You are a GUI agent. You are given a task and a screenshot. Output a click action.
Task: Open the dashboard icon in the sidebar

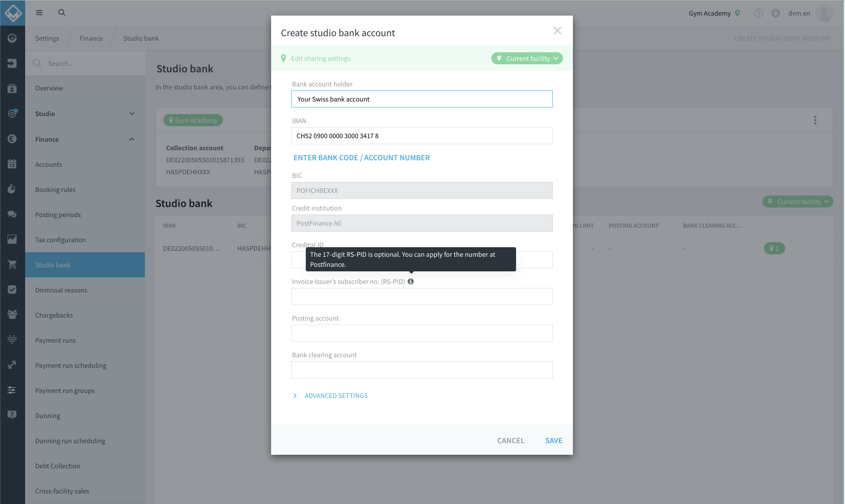(x=12, y=38)
